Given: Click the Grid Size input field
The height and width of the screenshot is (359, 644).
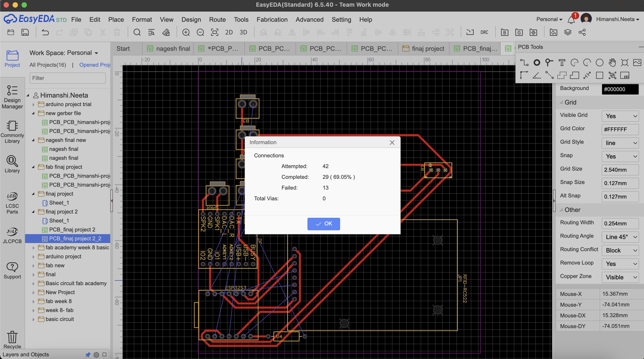Looking at the screenshot, I should 620,170.
